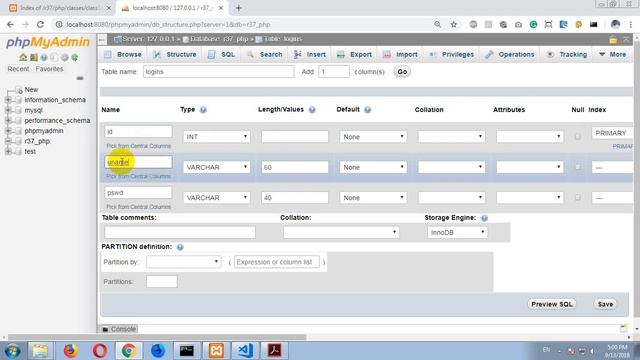Switch to Browse tab
This screenshot has height=360, width=640.
pyautogui.click(x=123, y=54)
